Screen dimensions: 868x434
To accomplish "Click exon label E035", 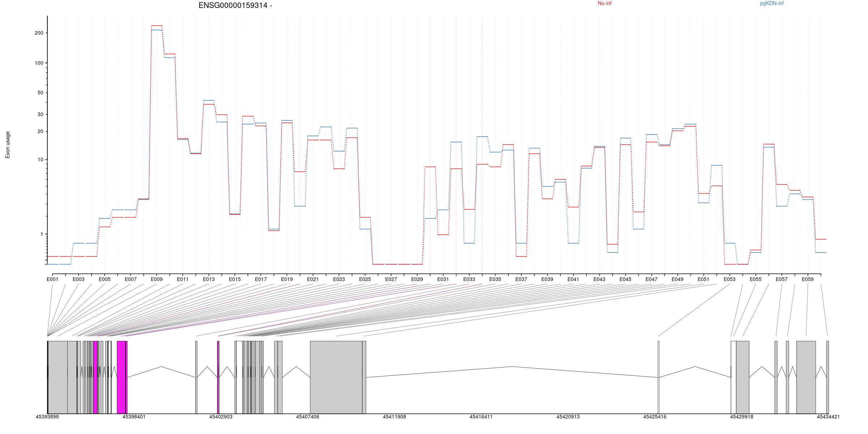I will (495, 279).
